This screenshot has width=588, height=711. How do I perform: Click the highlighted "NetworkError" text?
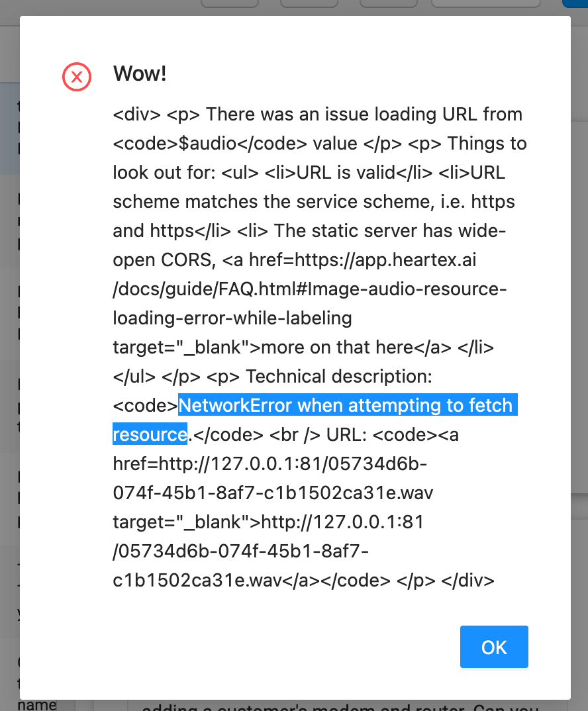[x=226, y=405]
